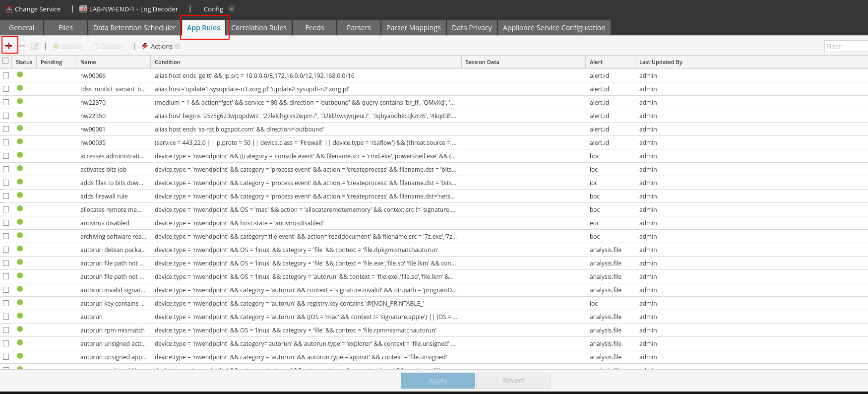Image resolution: width=868 pixels, height=394 pixels.
Task: Expand the Config dropdown menu
Action: coord(231,9)
